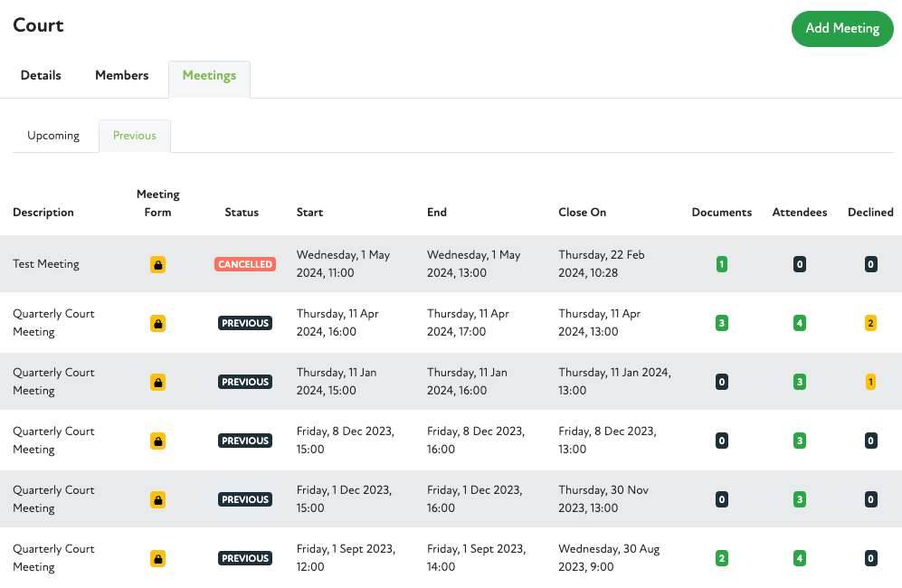Click yellow declined badge showing 2
This screenshot has height=588, width=902.
[870, 324]
